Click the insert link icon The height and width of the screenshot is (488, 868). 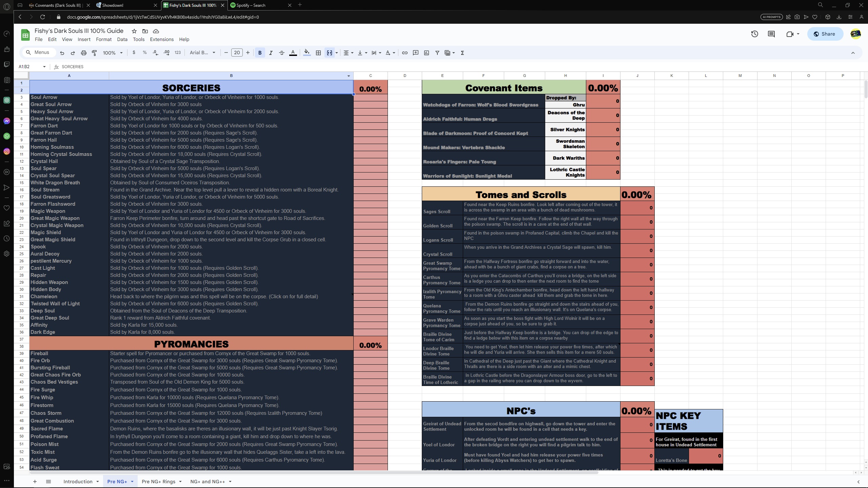405,53
